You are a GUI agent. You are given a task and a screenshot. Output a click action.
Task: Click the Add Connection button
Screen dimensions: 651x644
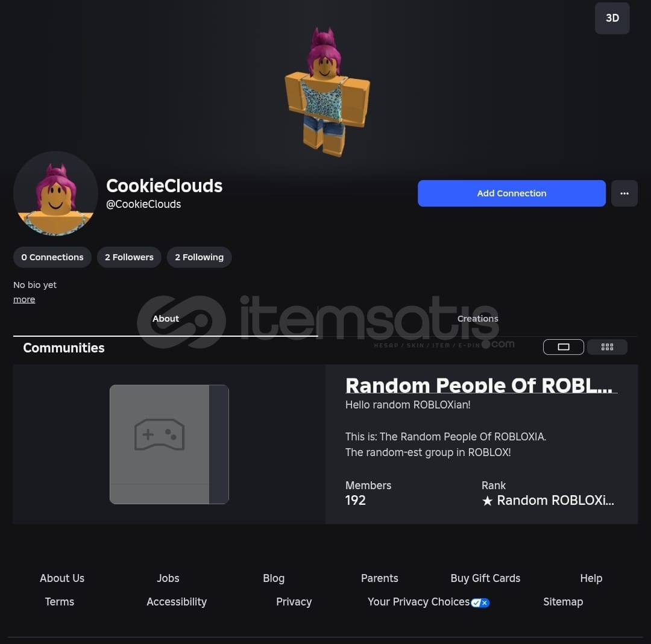[x=512, y=193]
